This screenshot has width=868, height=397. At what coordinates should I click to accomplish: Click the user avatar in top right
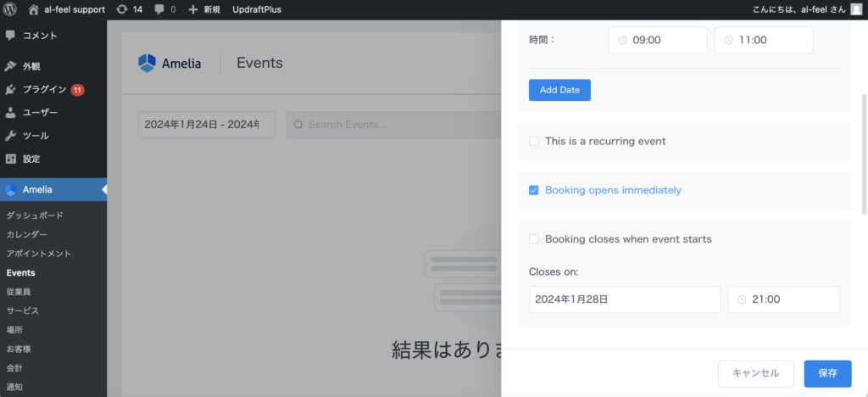[x=856, y=9]
